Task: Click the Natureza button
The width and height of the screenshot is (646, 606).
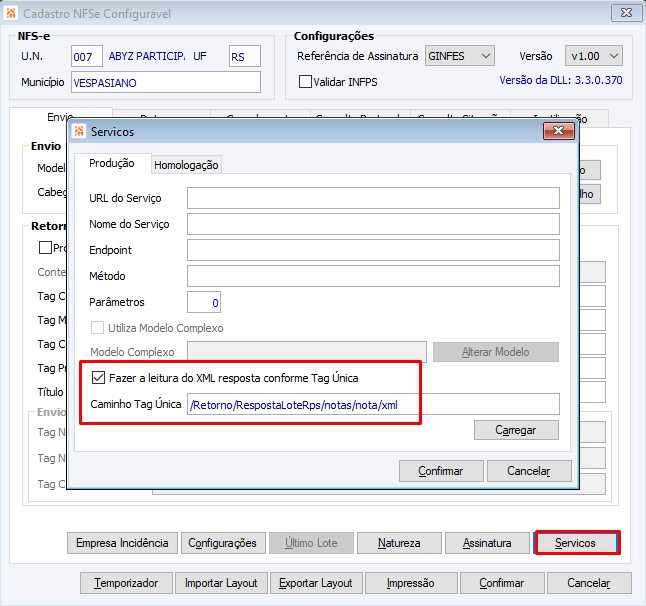Action: point(399,543)
